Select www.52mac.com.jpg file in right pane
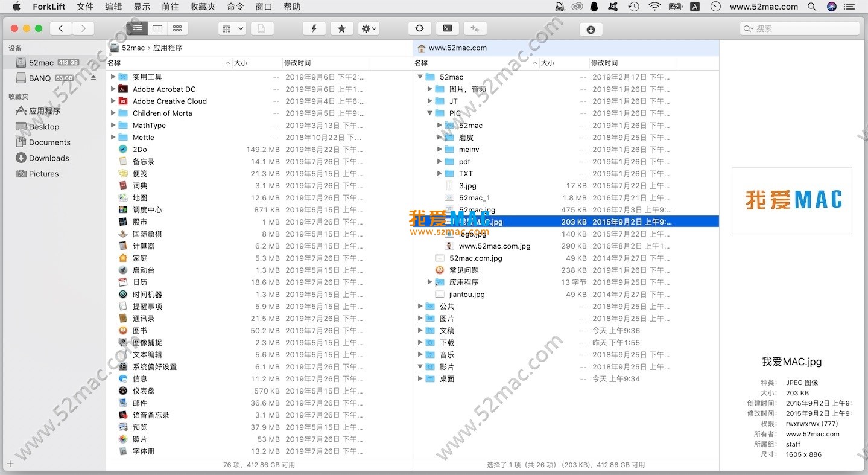 [566, 246]
